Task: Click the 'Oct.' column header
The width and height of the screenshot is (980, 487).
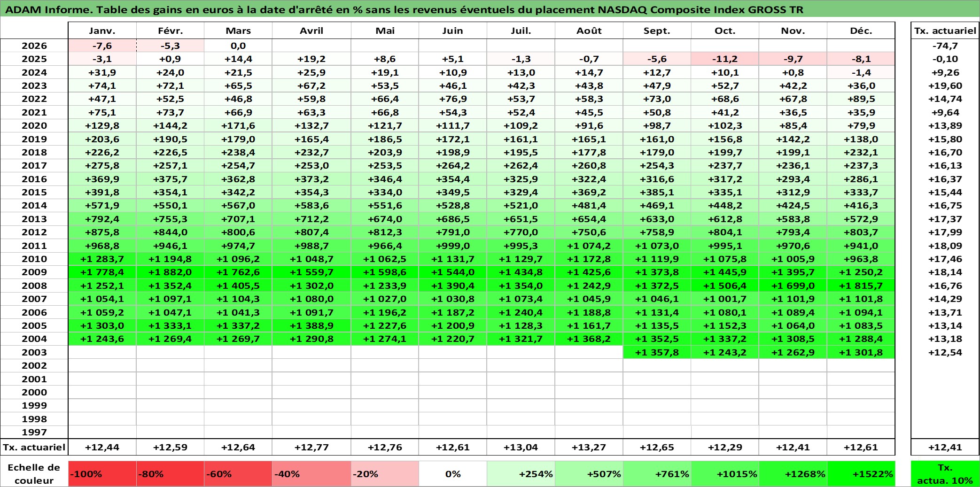Action: coord(725,31)
